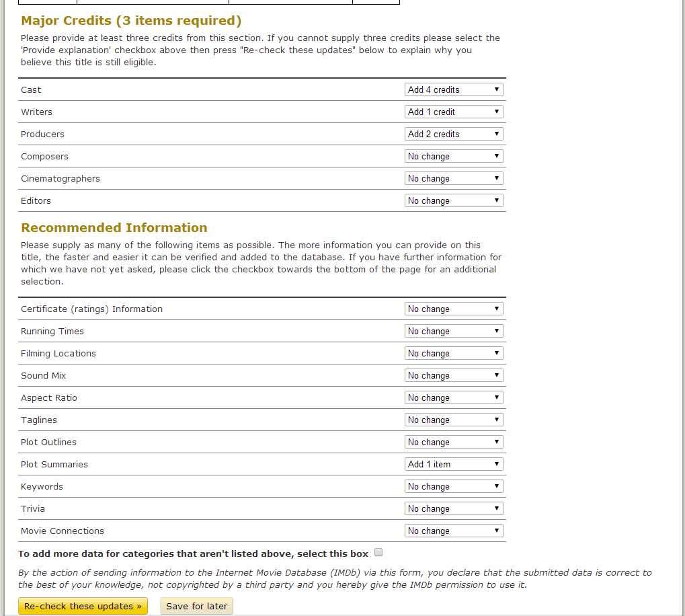Screen dimensions: 685x616
Task: Open the Cast credits dropdown
Action: (454, 89)
